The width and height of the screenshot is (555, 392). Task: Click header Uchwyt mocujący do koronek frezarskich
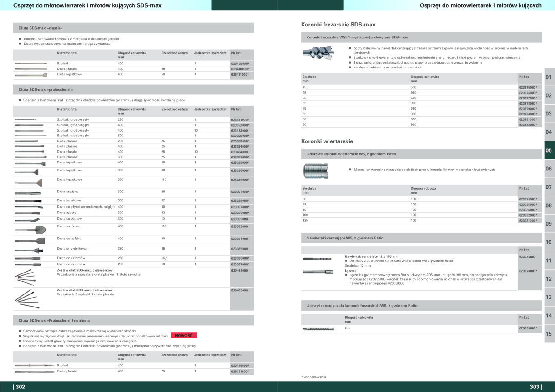tap(421, 305)
